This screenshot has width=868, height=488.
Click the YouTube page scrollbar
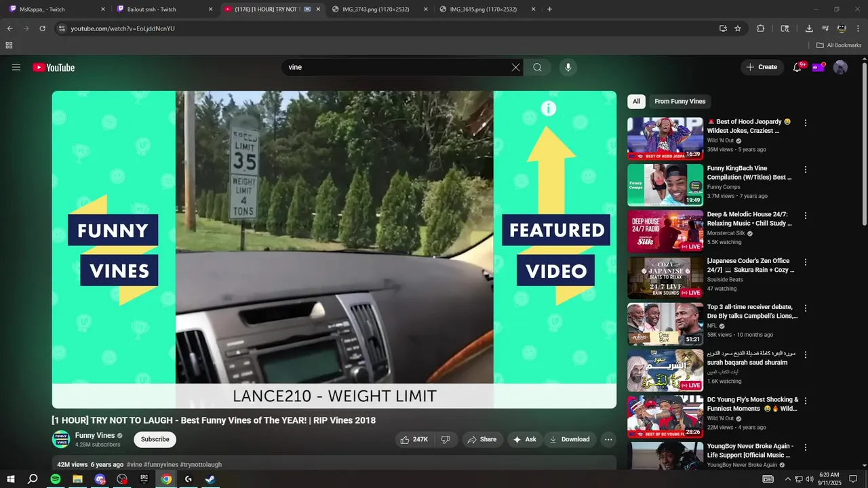865,146
